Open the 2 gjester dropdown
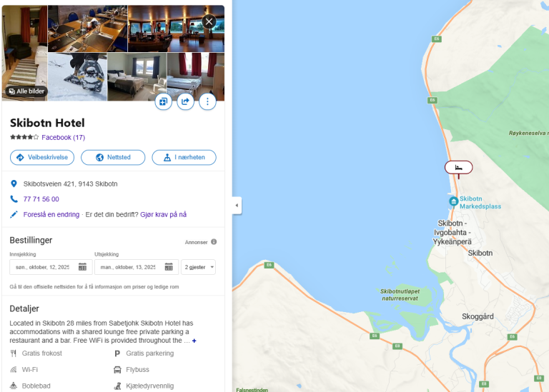This screenshot has height=392, width=549. (x=198, y=267)
